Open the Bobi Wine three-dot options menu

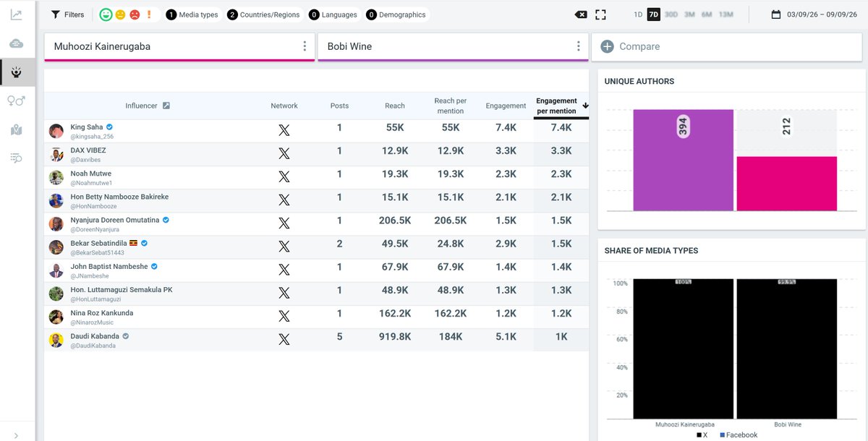[578, 46]
